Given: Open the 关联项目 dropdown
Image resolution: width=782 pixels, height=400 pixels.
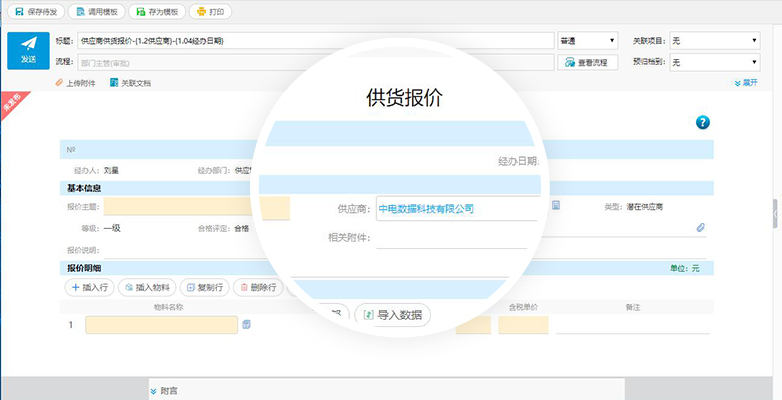Looking at the screenshot, I should point(714,41).
